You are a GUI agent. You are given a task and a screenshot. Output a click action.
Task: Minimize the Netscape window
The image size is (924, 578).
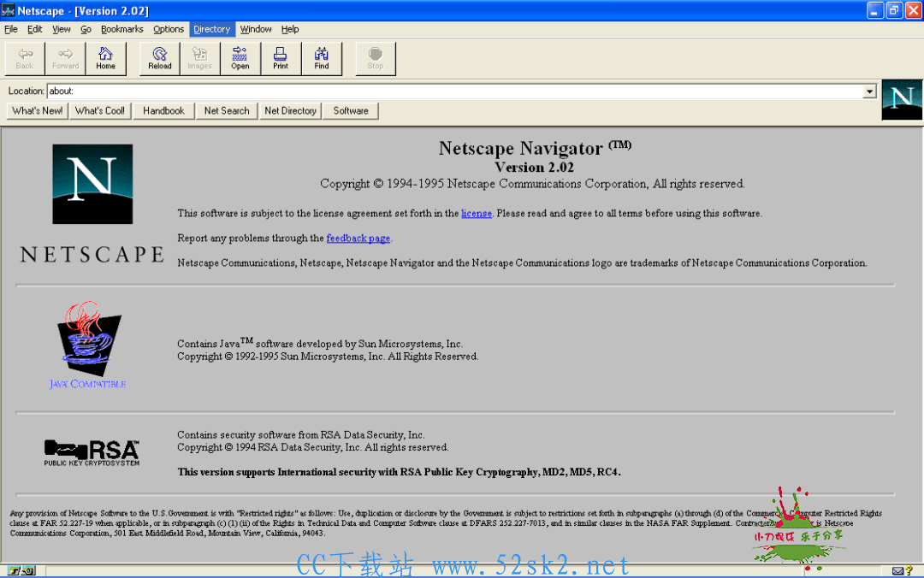pos(875,10)
